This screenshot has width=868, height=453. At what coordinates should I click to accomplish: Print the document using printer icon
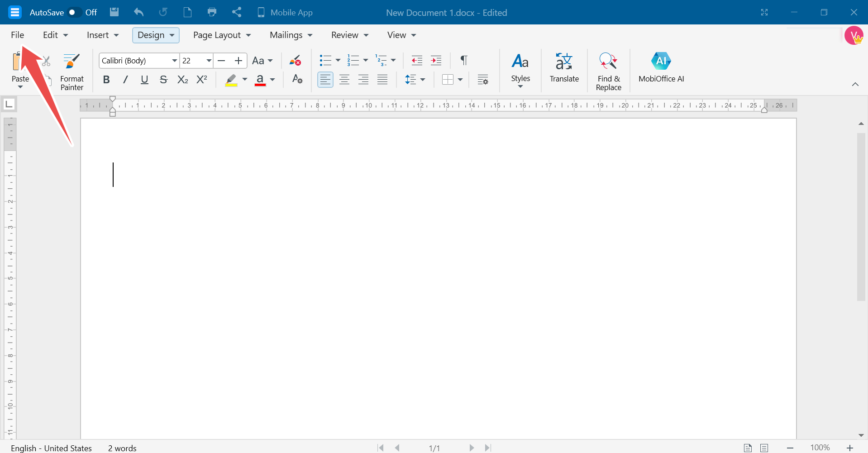pyautogui.click(x=212, y=12)
